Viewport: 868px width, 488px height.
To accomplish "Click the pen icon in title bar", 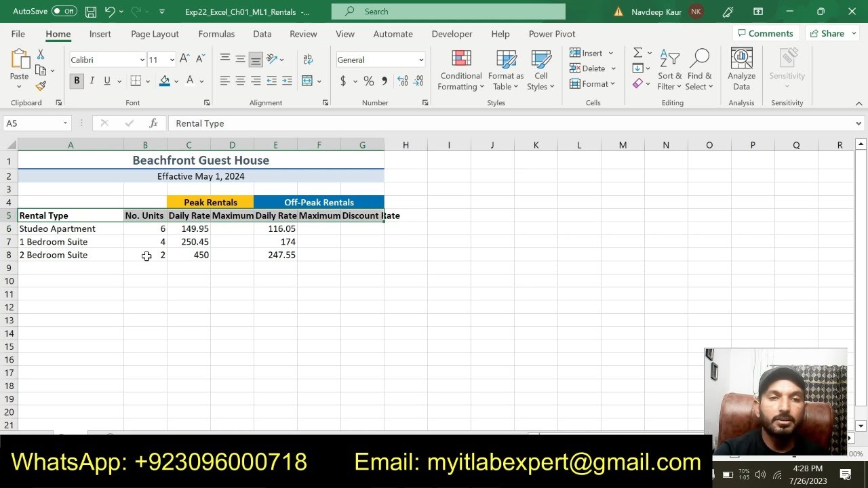I will 728,12.
